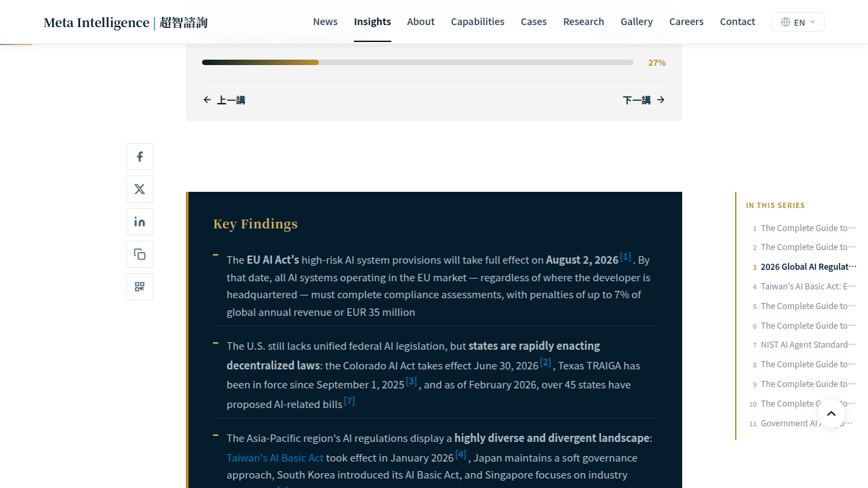Open the Taiwan's AI Basic Act link
Image resolution: width=868 pixels, height=488 pixels.
275,458
